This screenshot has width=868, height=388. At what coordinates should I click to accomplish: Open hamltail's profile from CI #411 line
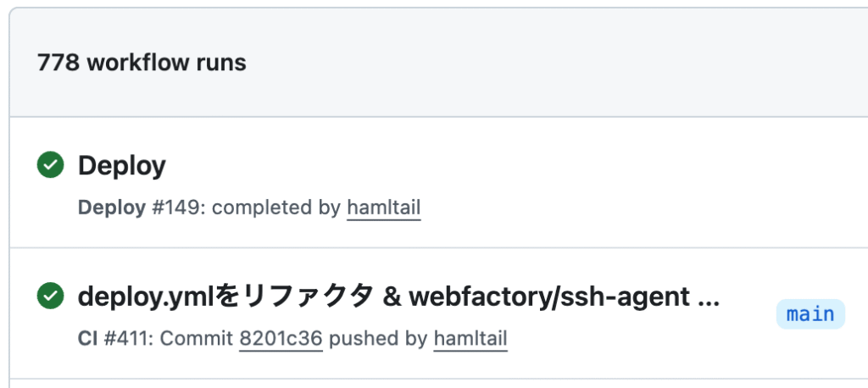click(470, 339)
